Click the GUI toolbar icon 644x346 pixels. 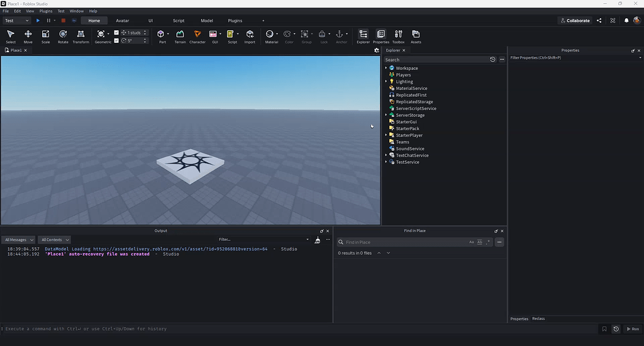213,34
